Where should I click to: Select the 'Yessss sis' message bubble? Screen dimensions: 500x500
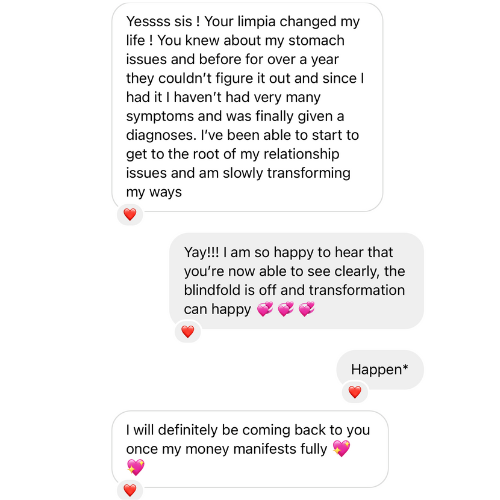247,107
